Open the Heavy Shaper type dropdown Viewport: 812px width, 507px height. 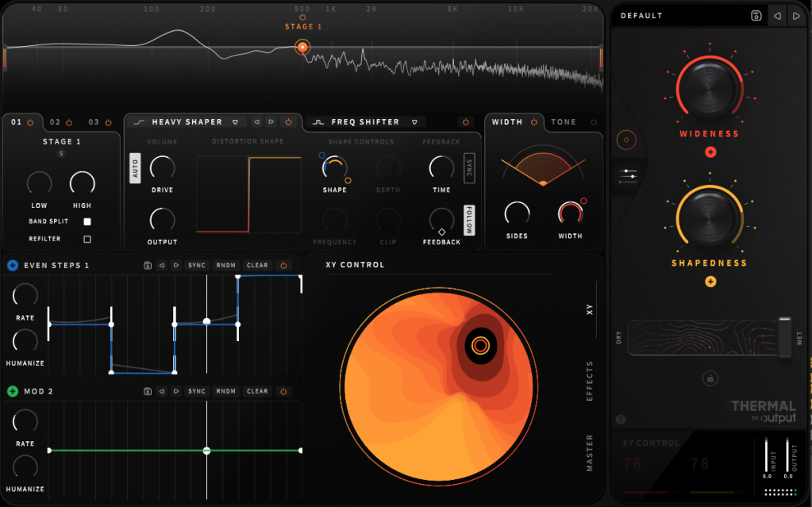point(235,122)
